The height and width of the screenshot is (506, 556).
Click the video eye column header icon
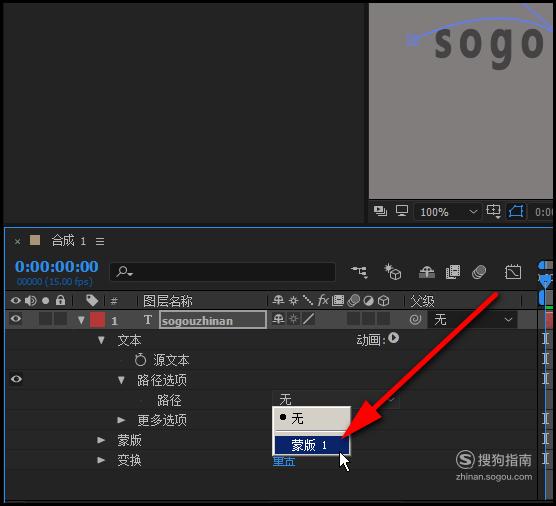pyautogui.click(x=16, y=301)
